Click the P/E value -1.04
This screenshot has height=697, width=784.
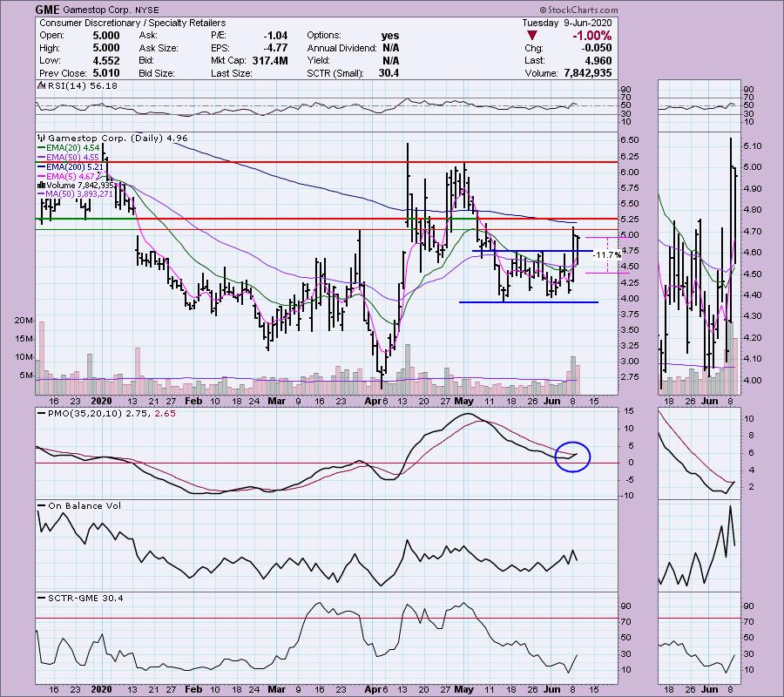[275, 36]
